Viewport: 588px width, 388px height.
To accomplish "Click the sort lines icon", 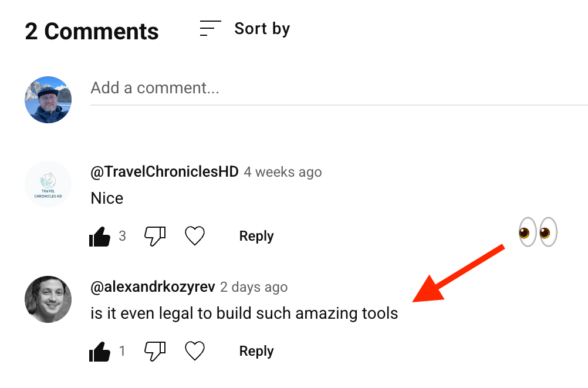I will 210,29.
